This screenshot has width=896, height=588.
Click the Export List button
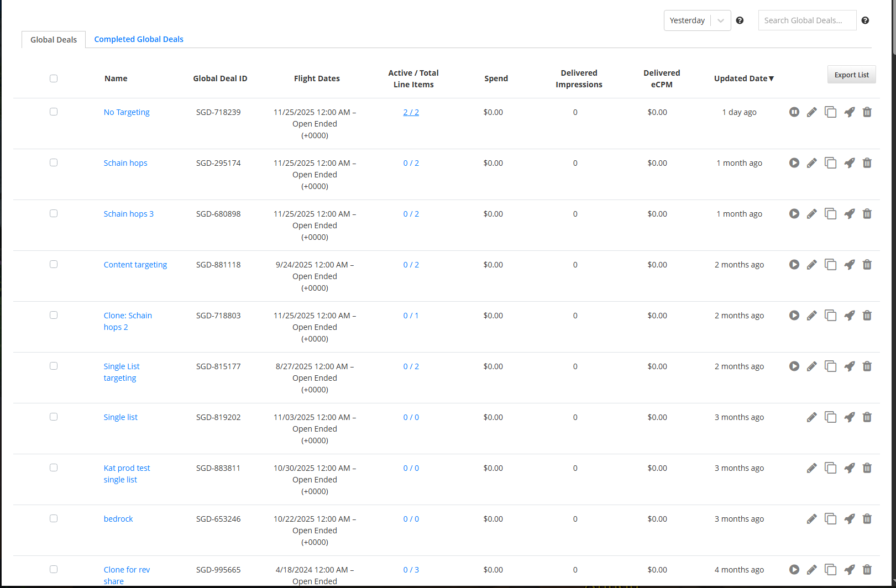[851, 75]
